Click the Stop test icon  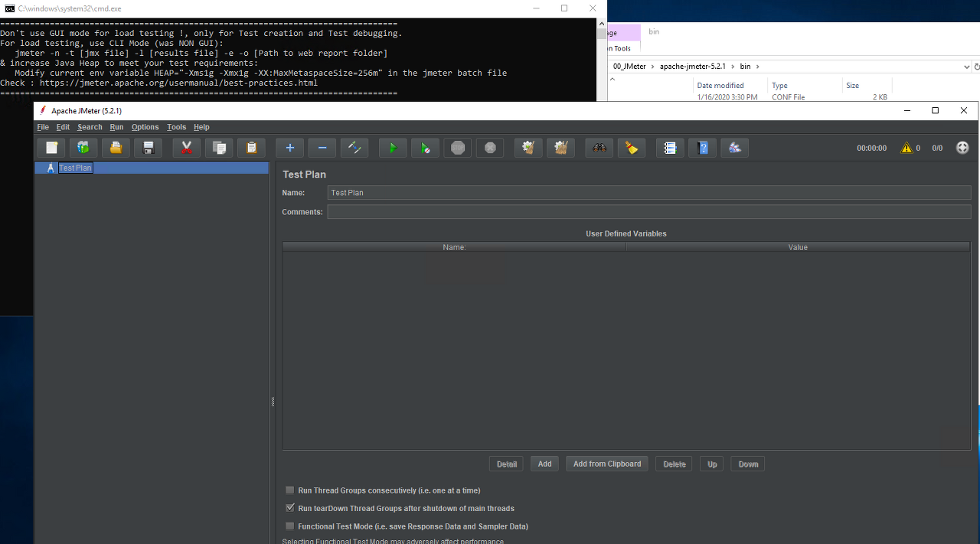457,148
